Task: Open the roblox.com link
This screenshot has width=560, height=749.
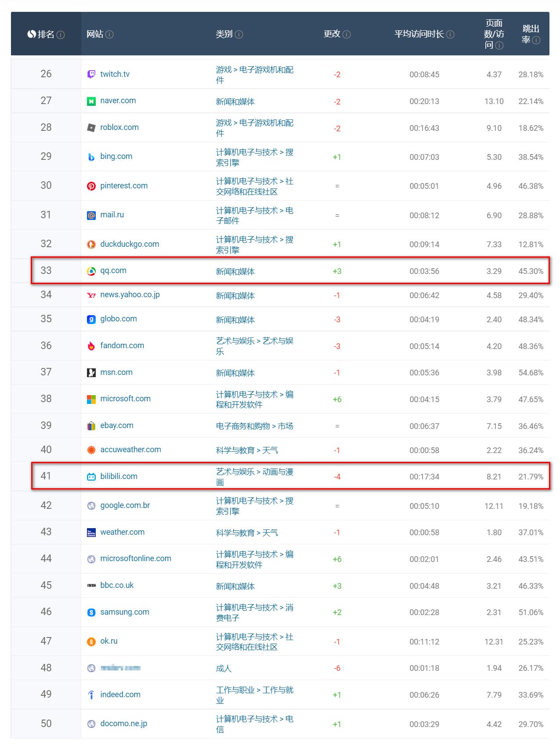Action: pyautogui.click(x=119, y=127)
